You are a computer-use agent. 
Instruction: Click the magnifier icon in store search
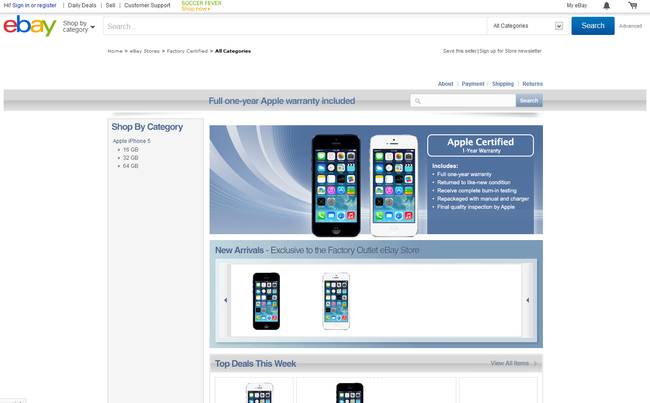click(418, 101)
